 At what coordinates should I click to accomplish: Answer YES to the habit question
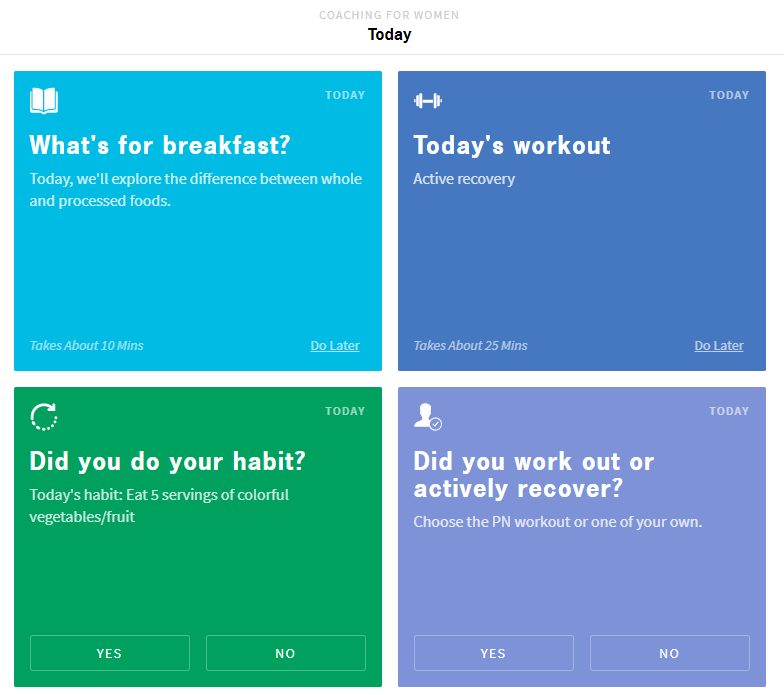[109, 653]
